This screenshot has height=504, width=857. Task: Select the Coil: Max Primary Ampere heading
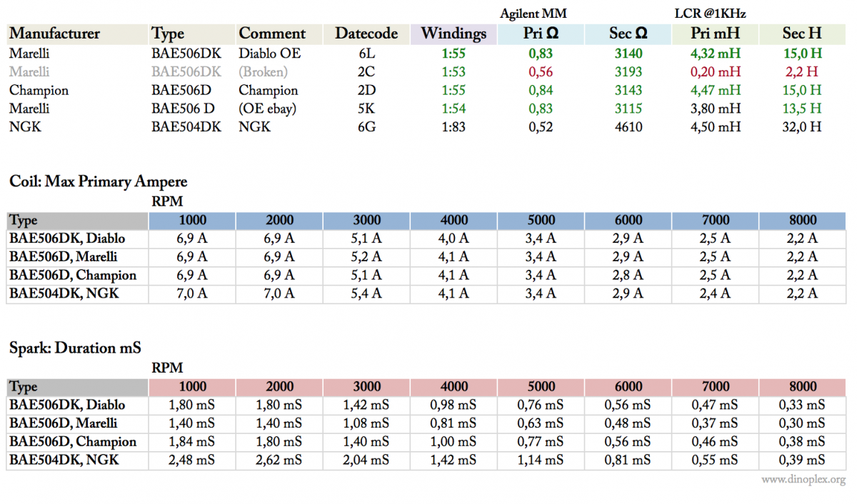pos(99,181)
